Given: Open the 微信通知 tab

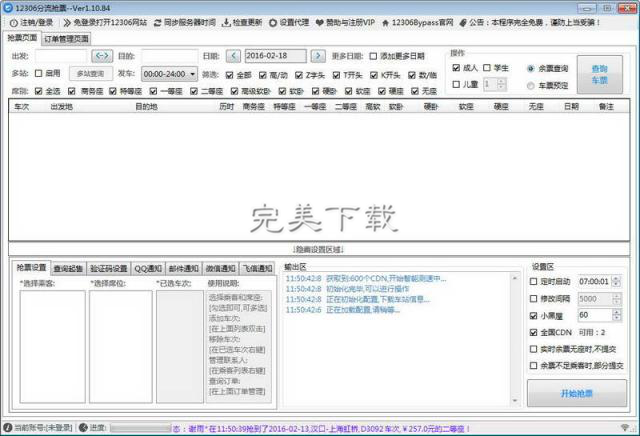Looking at the screenshot, I should coord(220,268).
